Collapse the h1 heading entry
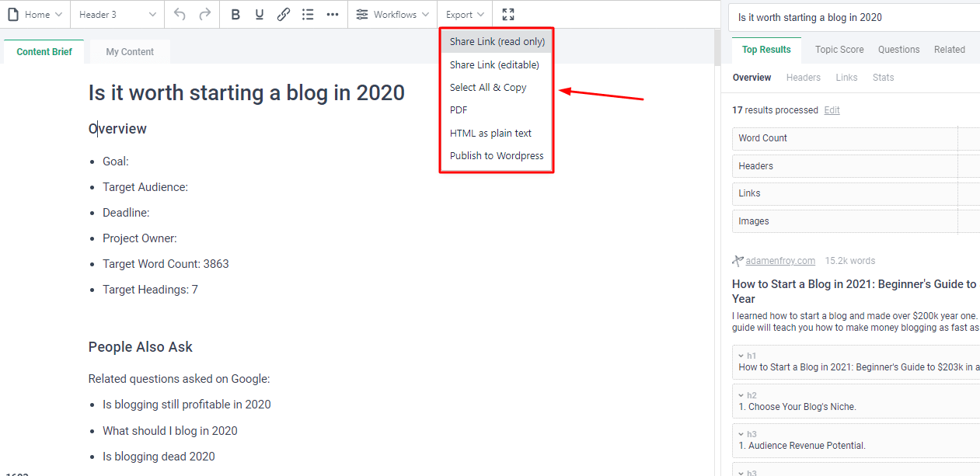This screenshot has height=476, width=980. [741, 356]
